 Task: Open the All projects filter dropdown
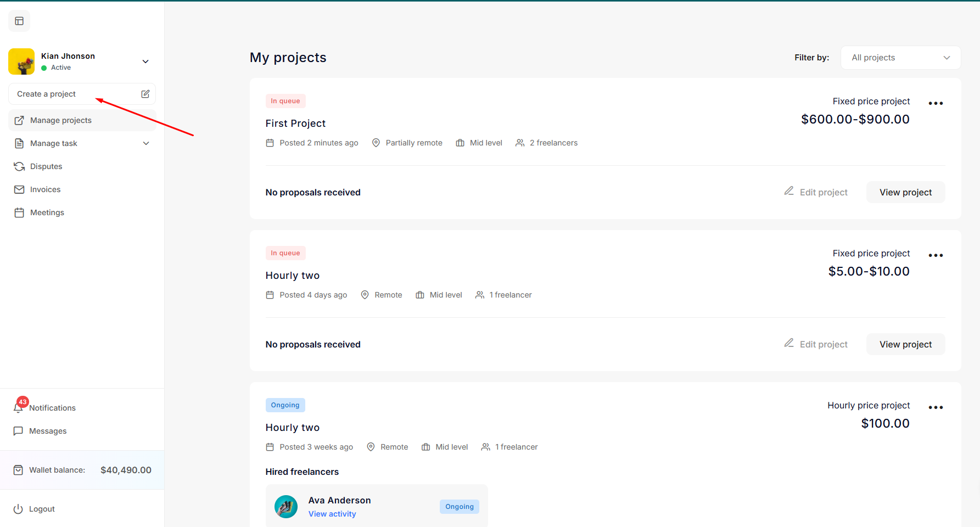click(900, 58)
